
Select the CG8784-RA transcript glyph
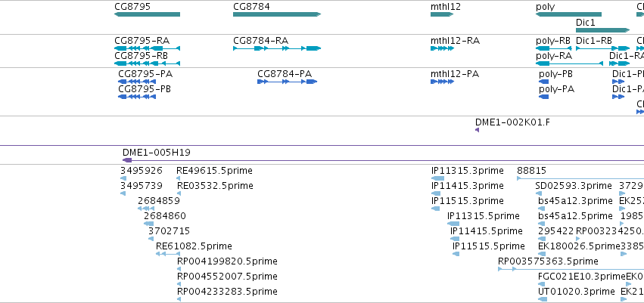pos(277,48)
